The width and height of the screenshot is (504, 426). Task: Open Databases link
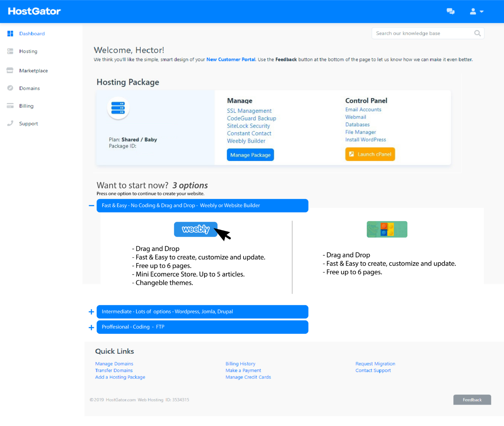[357, 124]
